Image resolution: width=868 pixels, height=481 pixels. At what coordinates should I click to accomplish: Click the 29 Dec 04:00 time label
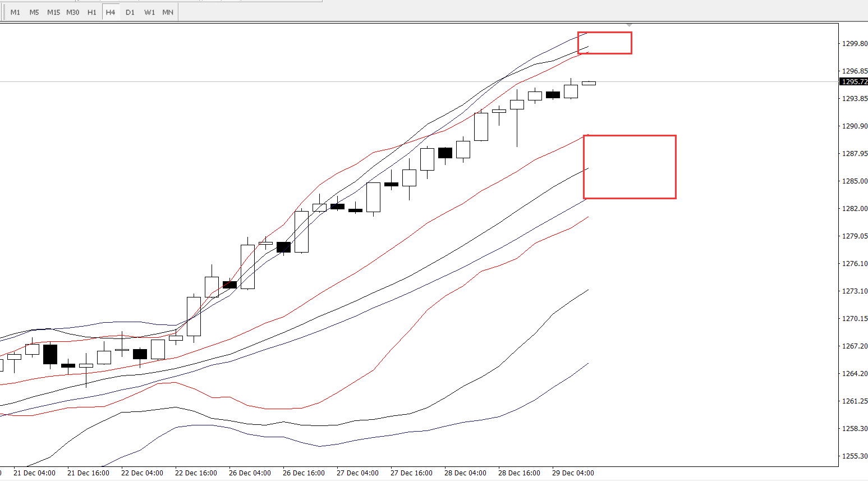click(x=573, y=473)
